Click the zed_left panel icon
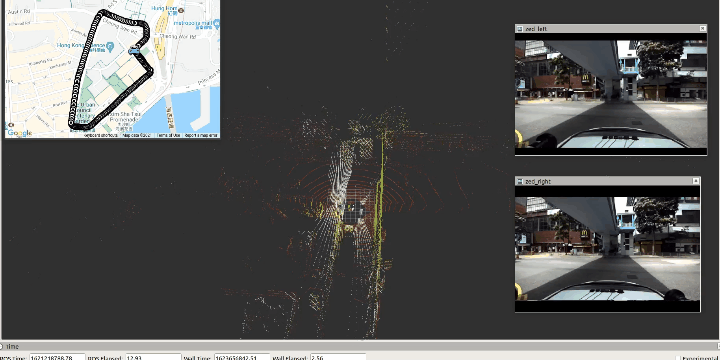 coord(520,28)
